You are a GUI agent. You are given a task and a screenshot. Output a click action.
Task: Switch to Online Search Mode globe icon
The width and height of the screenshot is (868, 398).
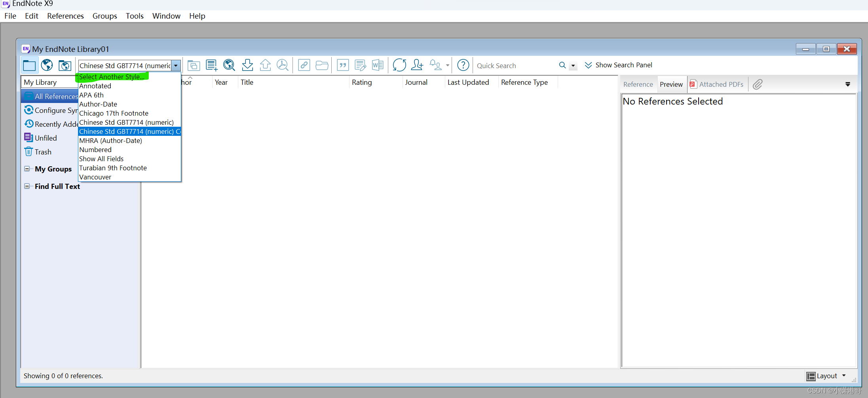(x=47, y=65)
